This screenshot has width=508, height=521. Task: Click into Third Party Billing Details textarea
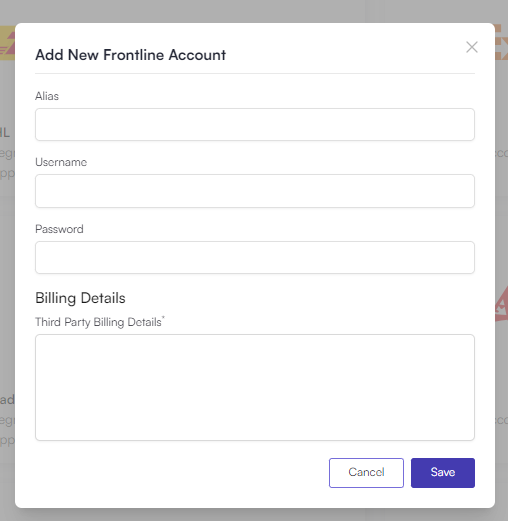pyautogui.click(x=255, y=387)
